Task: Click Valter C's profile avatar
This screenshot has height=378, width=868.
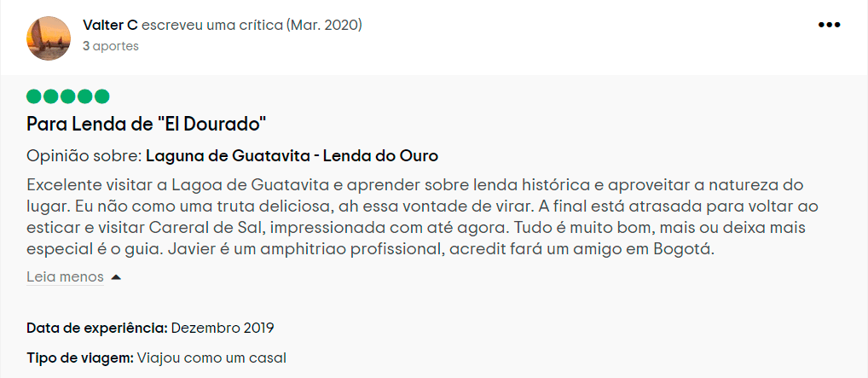Action: (x=49, y=38)
